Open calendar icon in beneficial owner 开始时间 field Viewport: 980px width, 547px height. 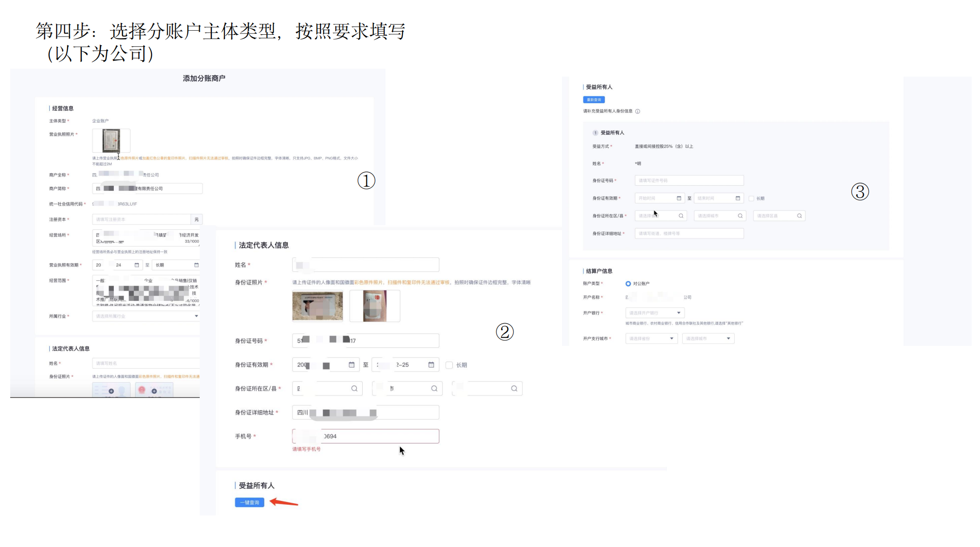[x=679, y=198]
